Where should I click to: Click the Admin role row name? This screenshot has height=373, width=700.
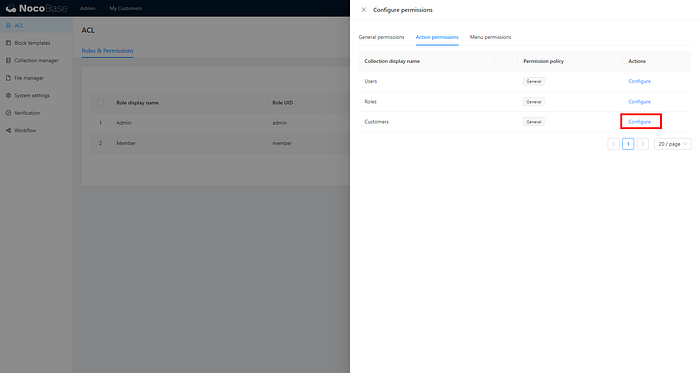124,123
